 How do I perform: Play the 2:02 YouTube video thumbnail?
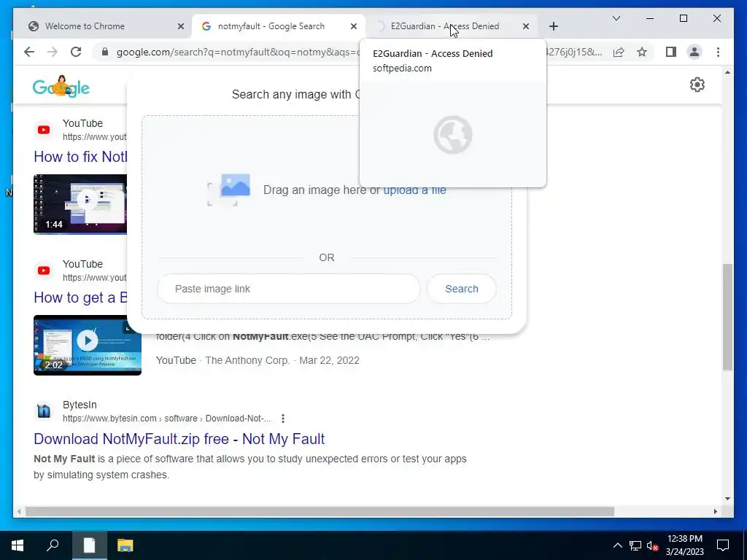click(x=88, y=345)
